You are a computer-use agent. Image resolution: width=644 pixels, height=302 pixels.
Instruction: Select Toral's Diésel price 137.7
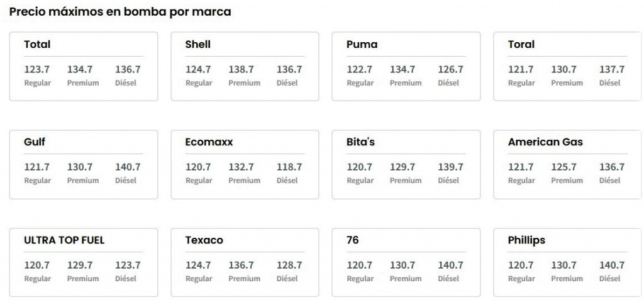tap(612, 70)
